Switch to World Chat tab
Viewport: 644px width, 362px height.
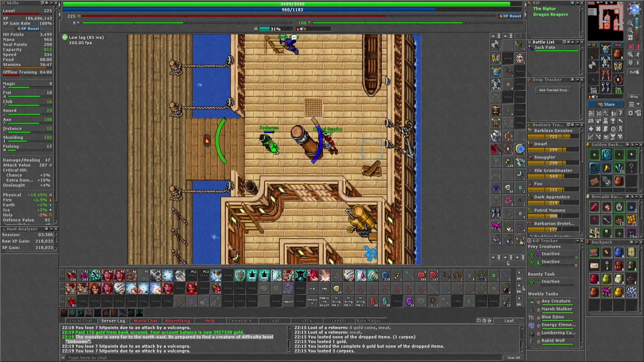coord(145,321)
